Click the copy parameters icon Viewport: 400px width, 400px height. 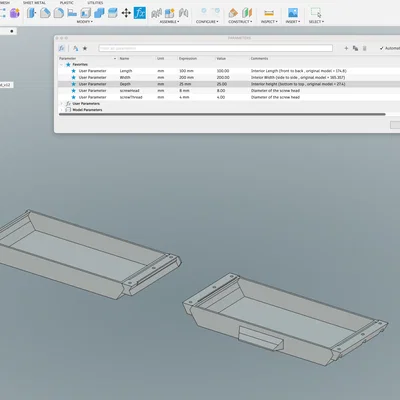(355, 48)
